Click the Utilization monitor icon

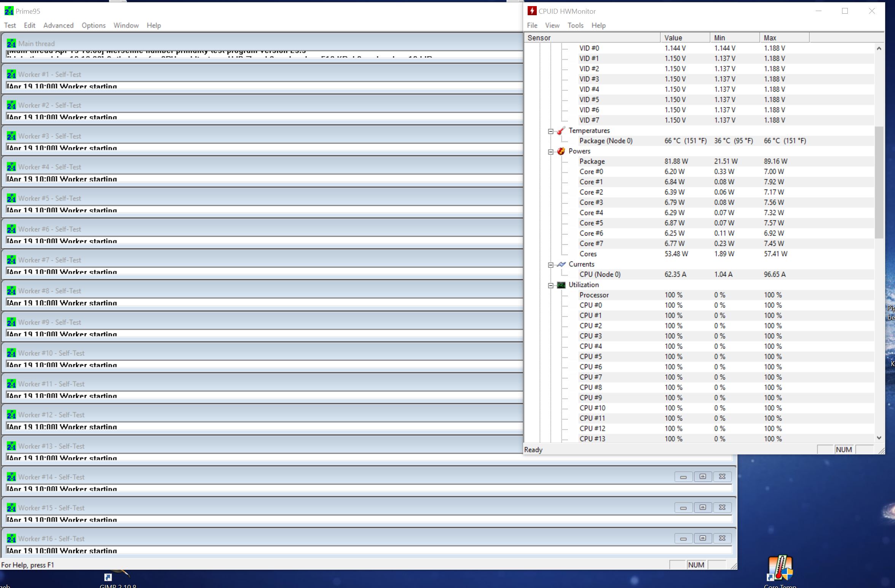point(561,285)
